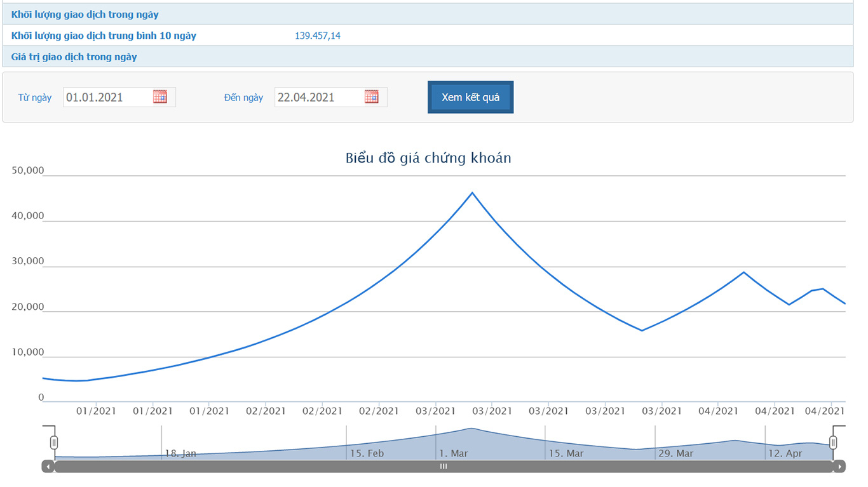Click the 139.457,14 average volume value
The image size is (868, 487).
coord(318,36)
